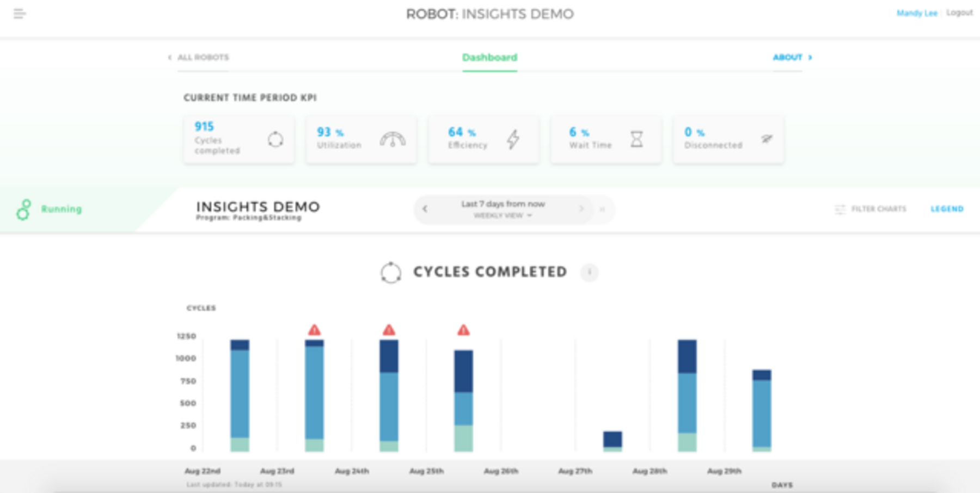Open the Legend
The image size is (980, 493).
(947, 209)
